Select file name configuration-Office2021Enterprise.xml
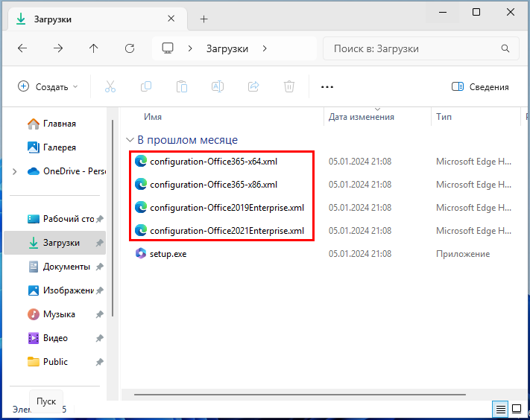 227,231
